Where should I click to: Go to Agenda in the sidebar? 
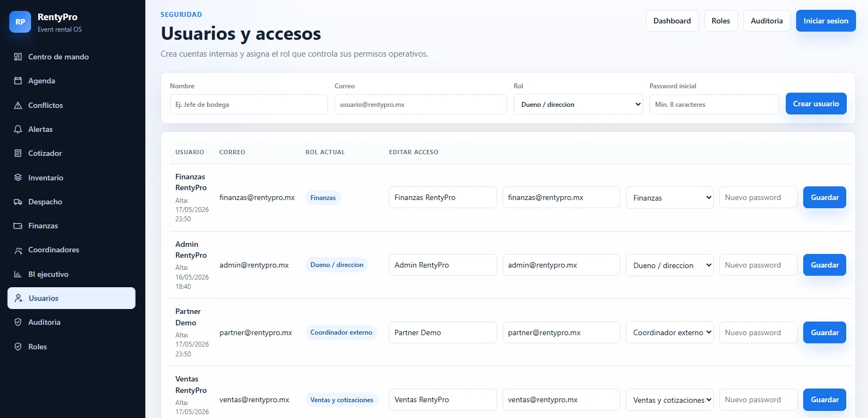coord(71,81)
